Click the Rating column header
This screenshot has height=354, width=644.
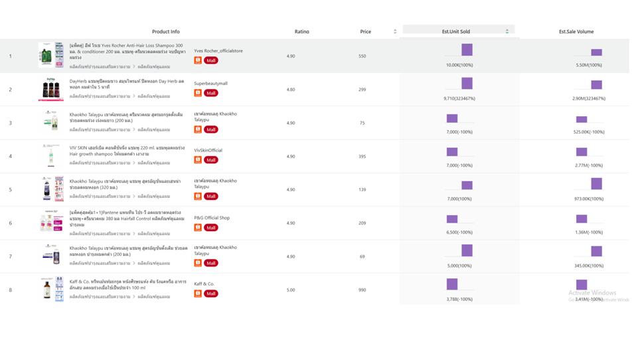(301, 32)
